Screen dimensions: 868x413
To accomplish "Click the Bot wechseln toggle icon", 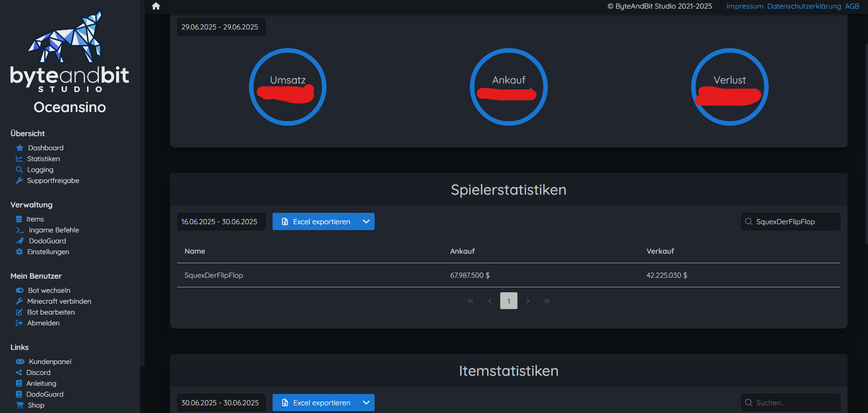I will pos(20,290).
